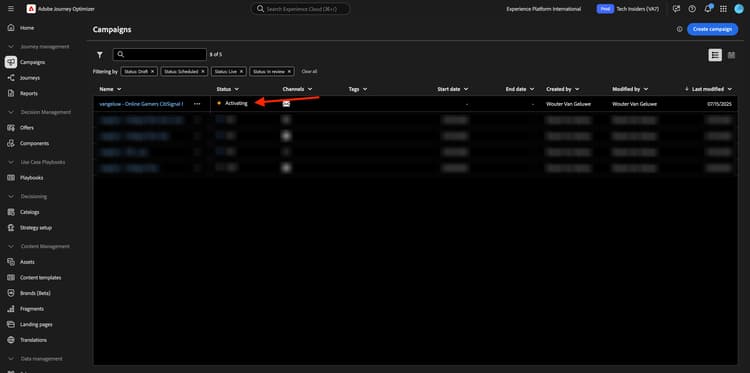Open the Name column dropdown

point(119,89)
